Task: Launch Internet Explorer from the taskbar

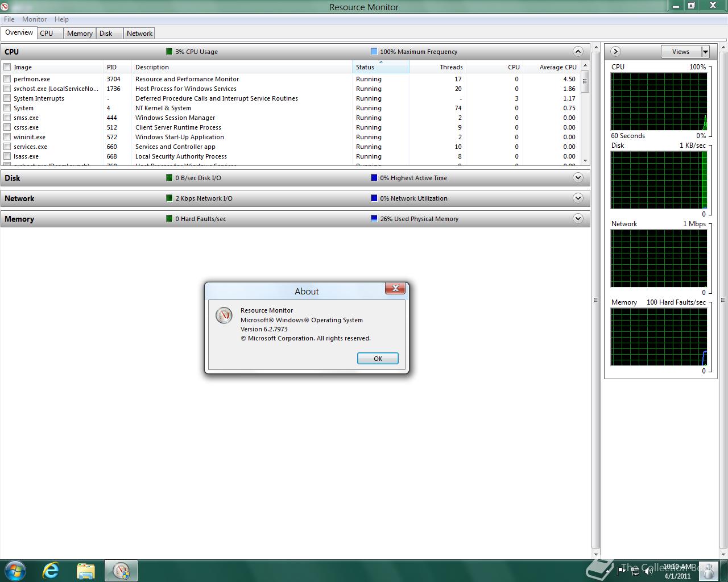Action: [51, 570]
